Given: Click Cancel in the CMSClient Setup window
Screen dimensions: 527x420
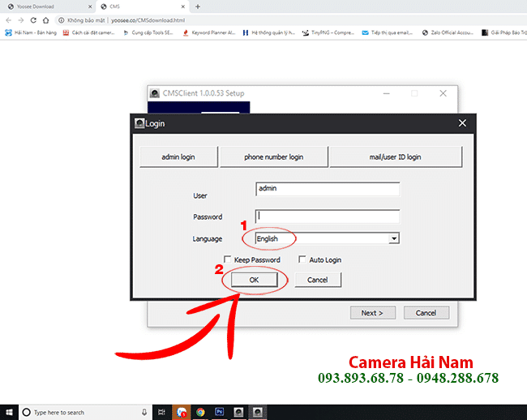Looking at the screenshot, I should tap(426, 313).
